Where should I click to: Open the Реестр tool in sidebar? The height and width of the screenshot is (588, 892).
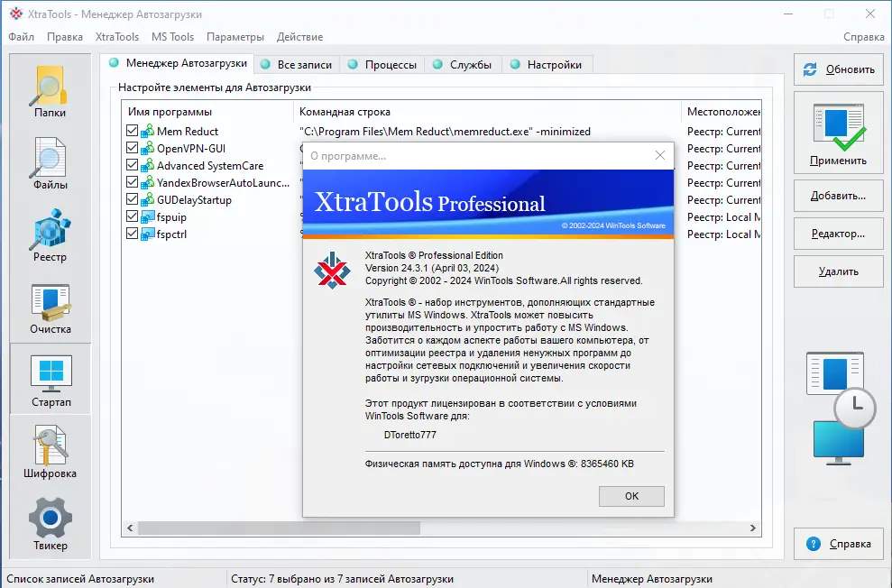point(51,235)
